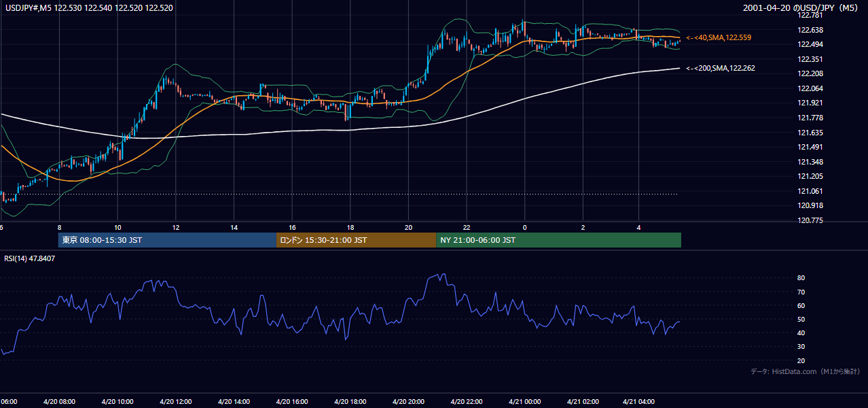
Task: Click price axis label 122.351
Action: click(810, 59)
